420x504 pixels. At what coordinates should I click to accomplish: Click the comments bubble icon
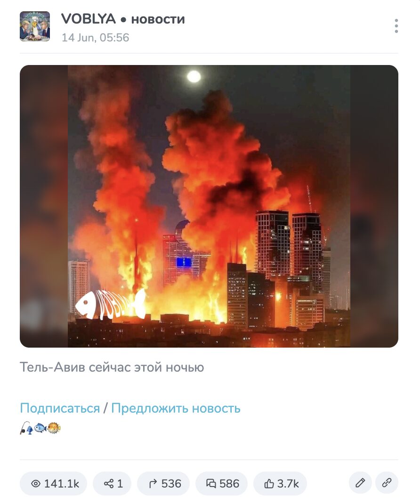tap(211, 483)
